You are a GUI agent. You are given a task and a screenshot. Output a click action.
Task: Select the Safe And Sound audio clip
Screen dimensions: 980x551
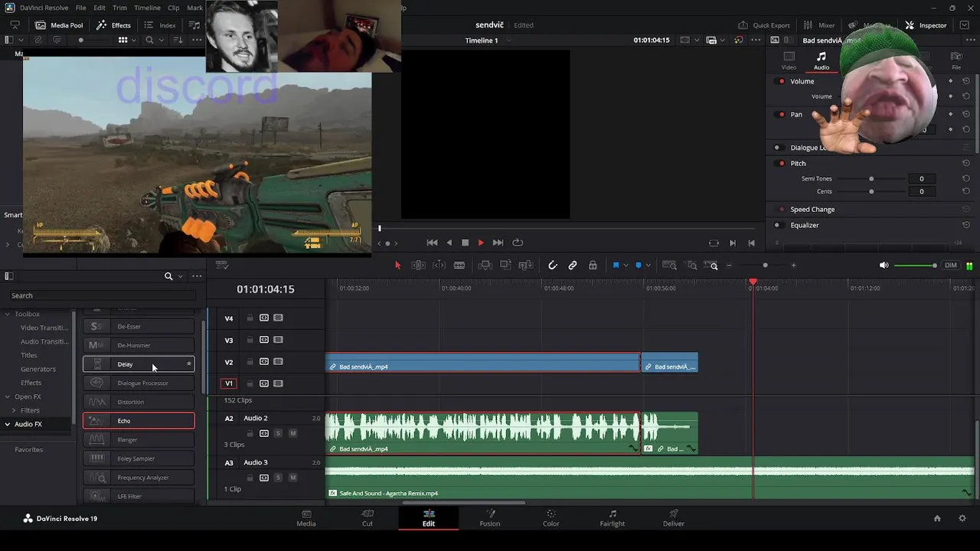coord(651,478)
